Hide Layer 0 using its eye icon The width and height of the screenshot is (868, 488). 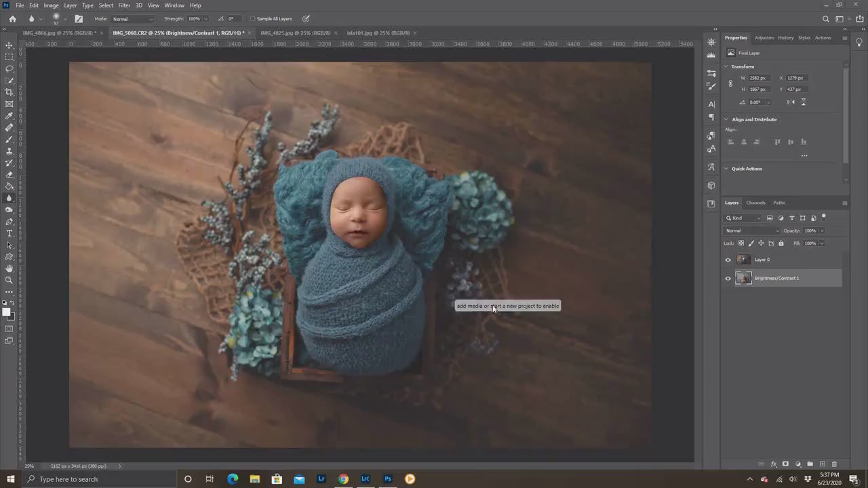tap(728, 260)
